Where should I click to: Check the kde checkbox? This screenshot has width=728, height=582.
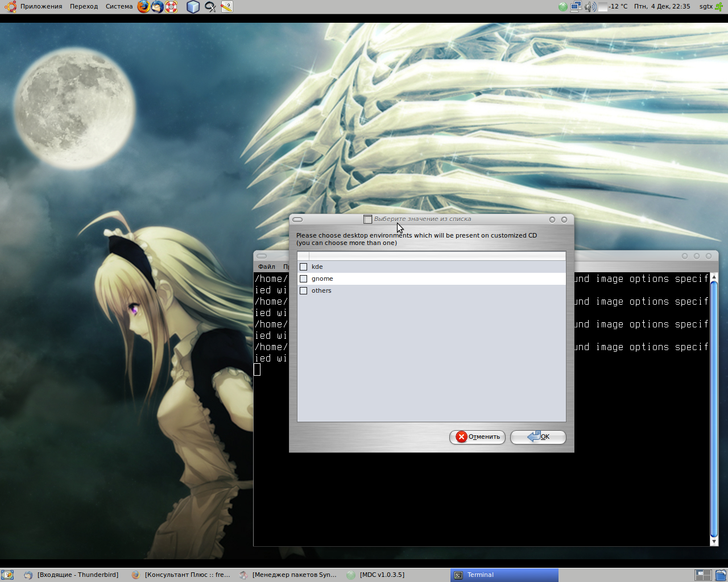point(304,267)
